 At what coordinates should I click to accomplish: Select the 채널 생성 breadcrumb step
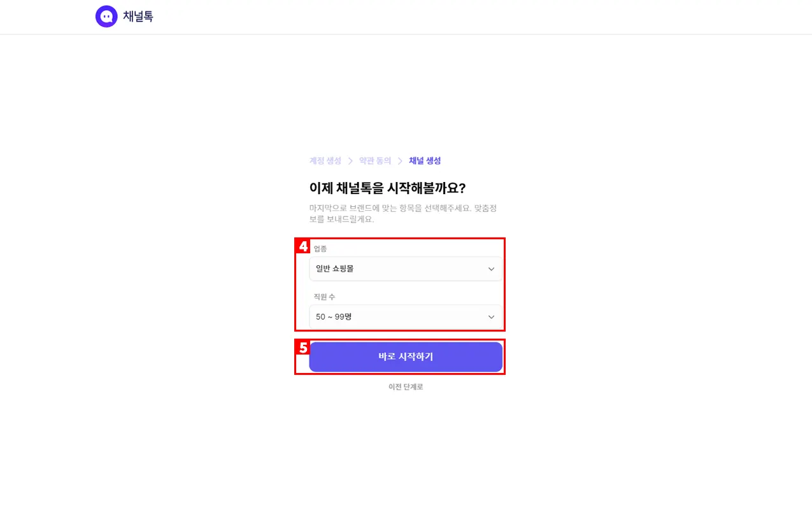click(x=425, y=161)
